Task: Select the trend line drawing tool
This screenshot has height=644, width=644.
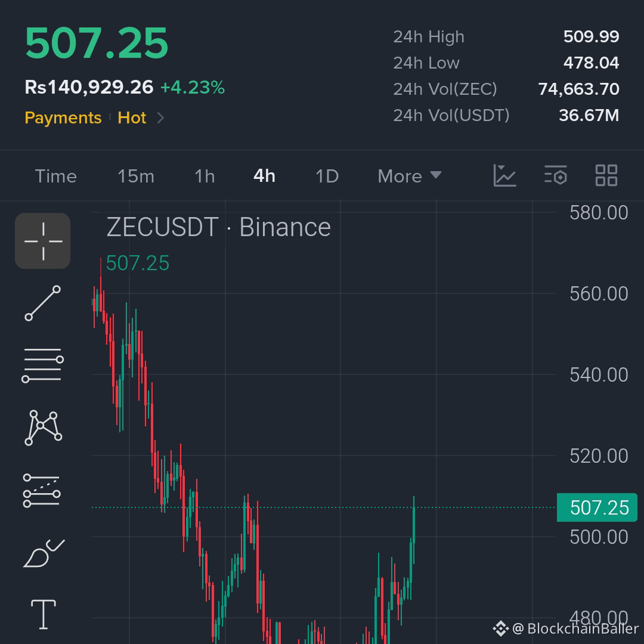Action: (x=43, y=303)
